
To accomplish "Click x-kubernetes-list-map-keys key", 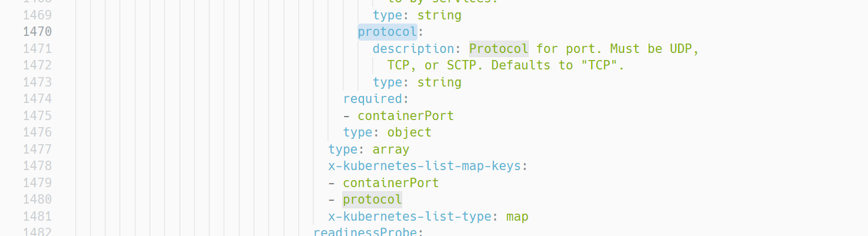I will click(x=424, y=166).
